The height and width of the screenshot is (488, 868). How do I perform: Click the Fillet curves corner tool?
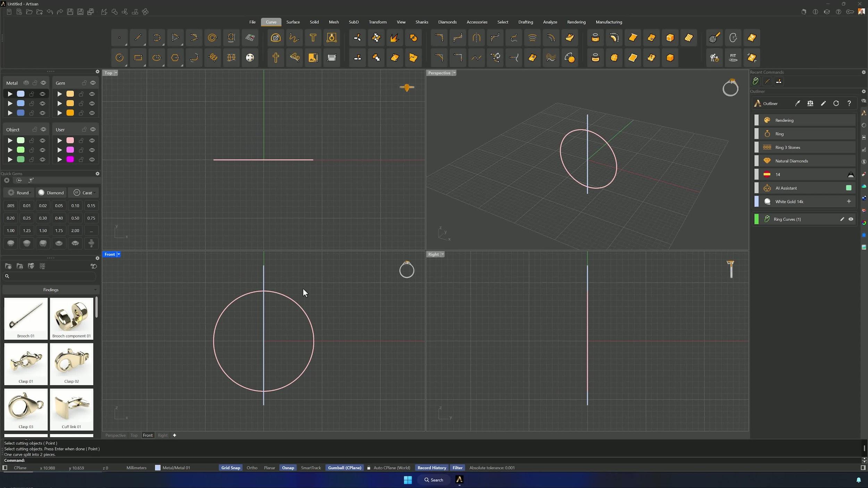pos(439,38)
